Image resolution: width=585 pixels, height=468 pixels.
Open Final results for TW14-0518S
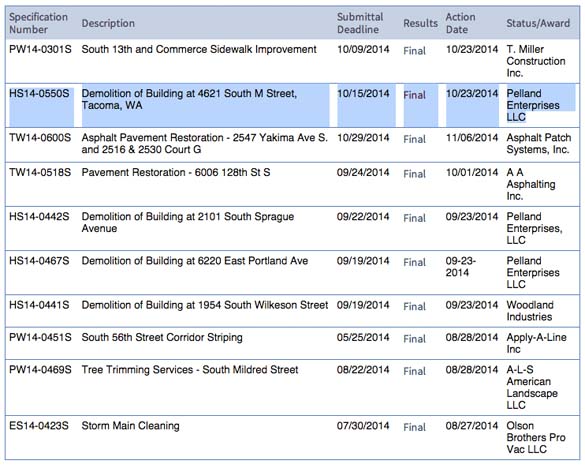pyautogui.click(x=414, y=174)
